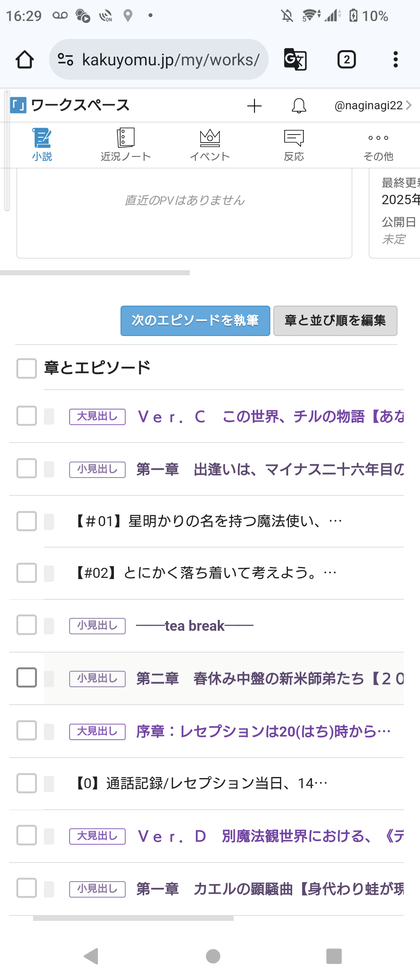
Task: Switch to the 近況ノート tab
Action: (x=126, y=145)
